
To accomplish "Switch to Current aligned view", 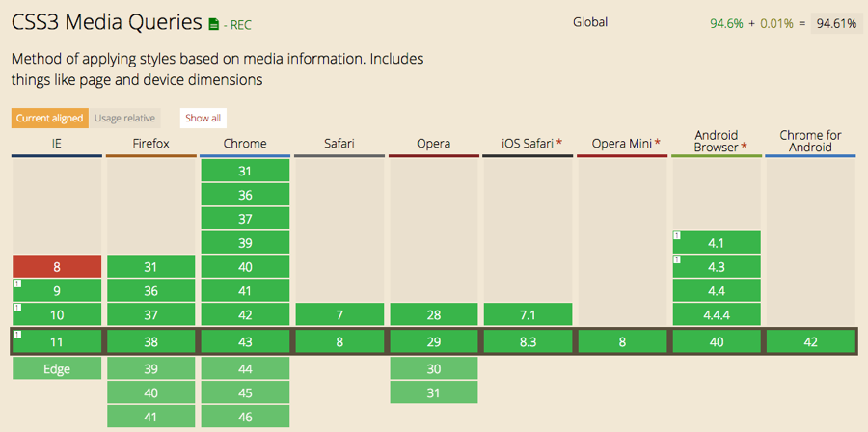I will tap(50, 119).
